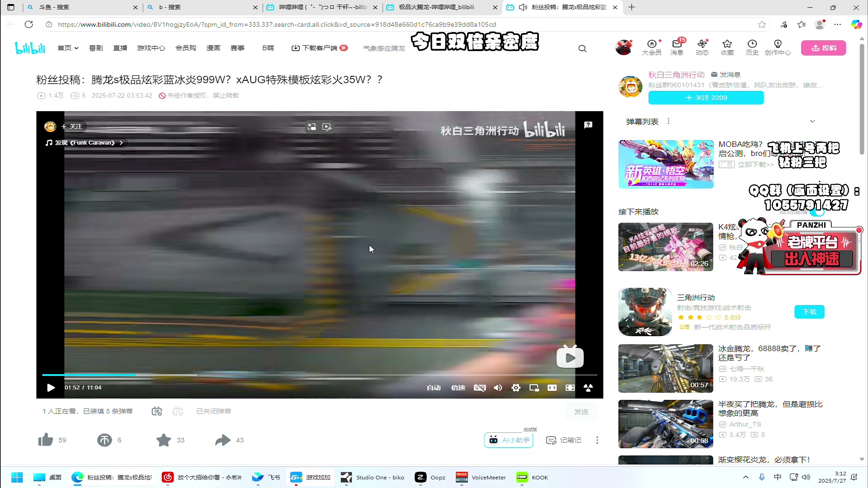Switch to the 斗鱼 - 搜索 browser tab
This screenshot has width=868, height=488.
pos(82,7)
